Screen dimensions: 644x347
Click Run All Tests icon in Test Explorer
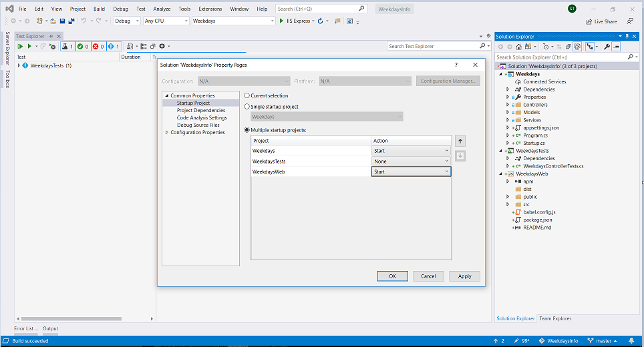[x=20, y=46]
